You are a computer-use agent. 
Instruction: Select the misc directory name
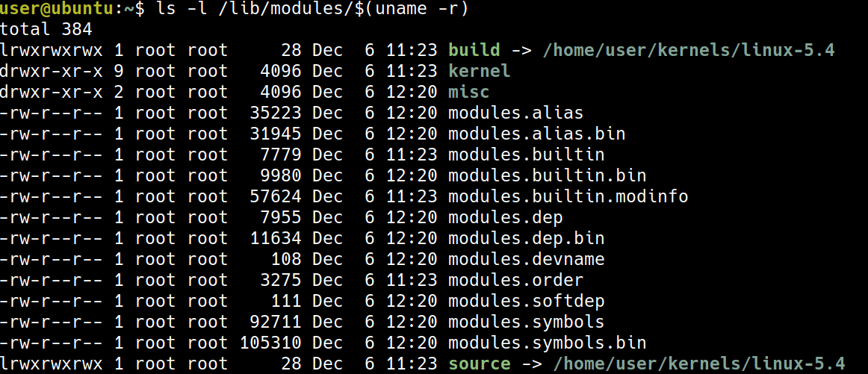point(468,93)
